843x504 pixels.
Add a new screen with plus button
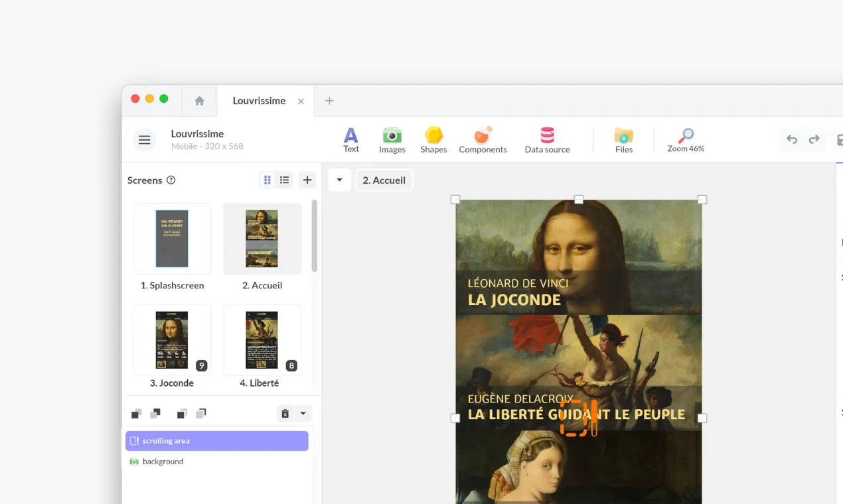pos(307,180)
